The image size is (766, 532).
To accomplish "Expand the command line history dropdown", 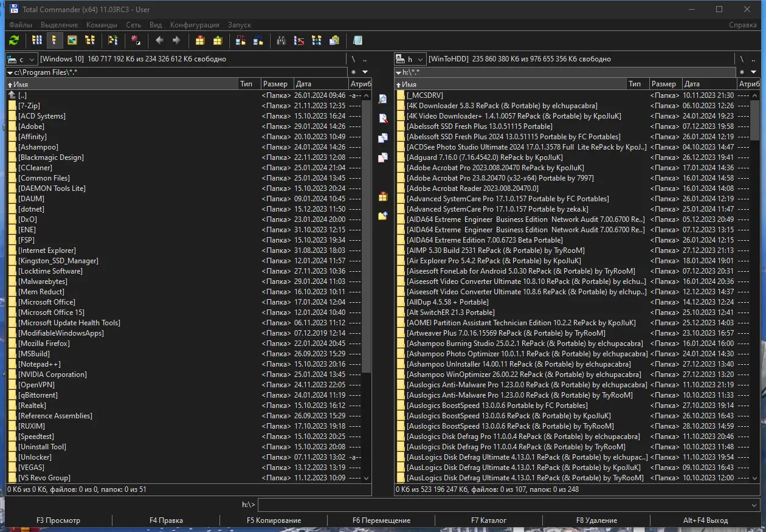I will 754,505.
